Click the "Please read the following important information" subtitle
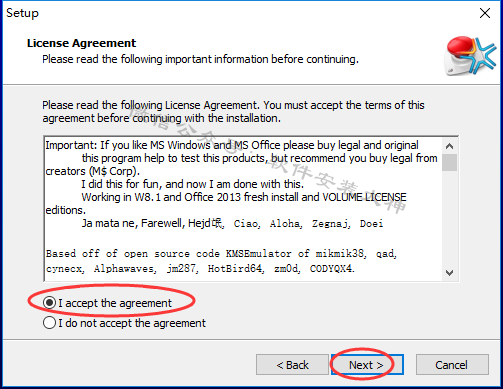Viewport: 503px width, 389px height. coord(200,59)
